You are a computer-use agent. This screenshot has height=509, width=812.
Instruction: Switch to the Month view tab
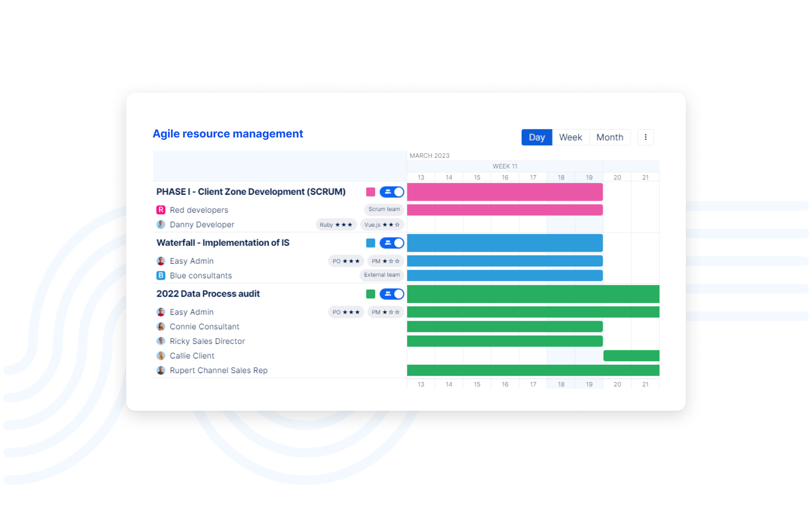[x=609, y=137]
